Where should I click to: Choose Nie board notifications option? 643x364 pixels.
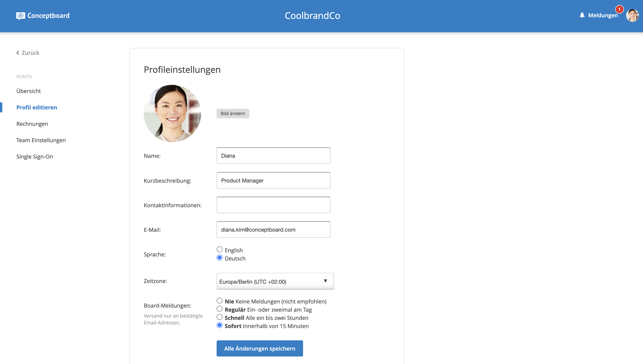pyautogui.click(x=219, y=301)
